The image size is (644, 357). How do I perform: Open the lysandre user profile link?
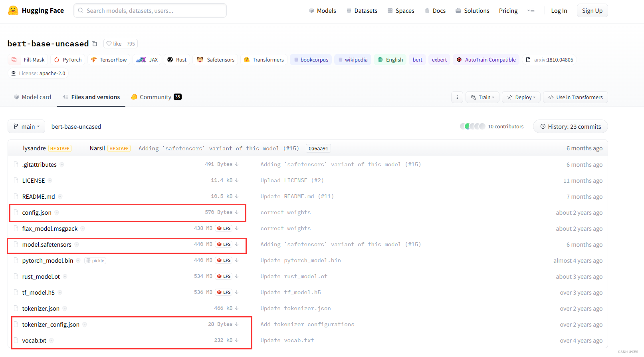click(34, 148)
